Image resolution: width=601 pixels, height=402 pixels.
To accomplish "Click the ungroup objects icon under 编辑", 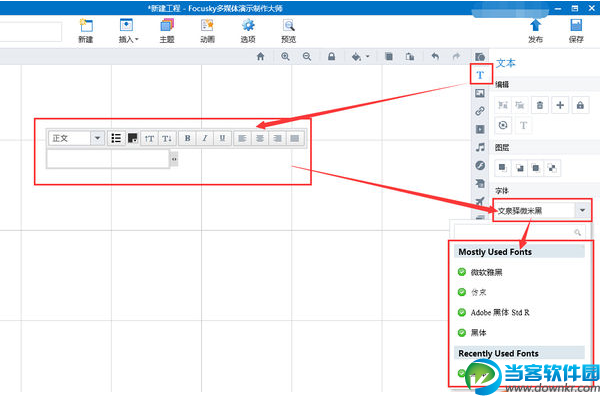I will [520, 105].
